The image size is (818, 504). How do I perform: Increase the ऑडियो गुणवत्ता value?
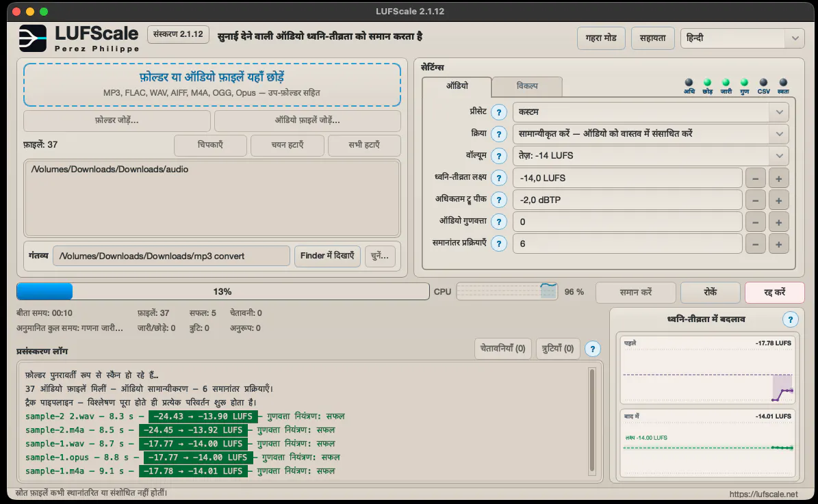click(x=778, y=222)
